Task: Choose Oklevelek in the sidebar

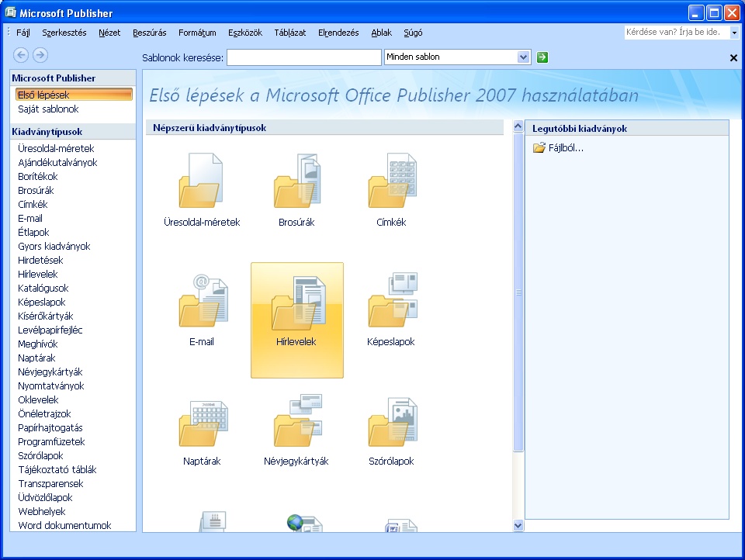Action: [38, 400]
